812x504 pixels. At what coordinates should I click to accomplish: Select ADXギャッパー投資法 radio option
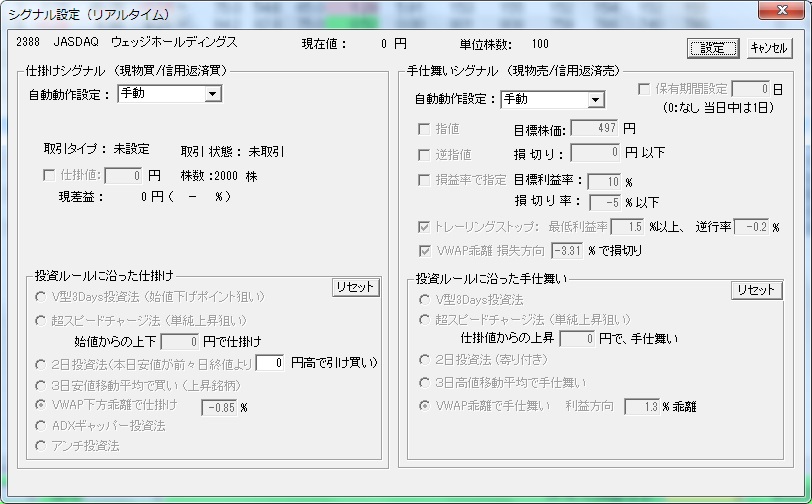pyautogui.click(x=41, y=426)
